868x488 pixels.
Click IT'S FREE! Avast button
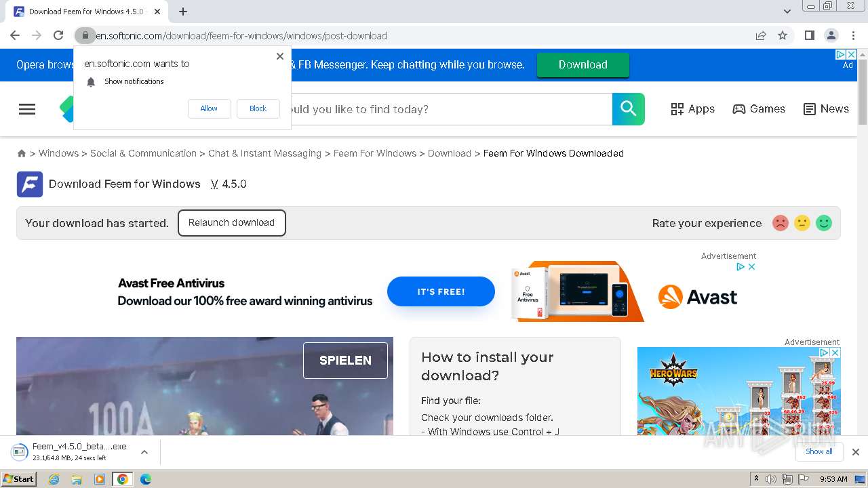(x=441, y=291)
